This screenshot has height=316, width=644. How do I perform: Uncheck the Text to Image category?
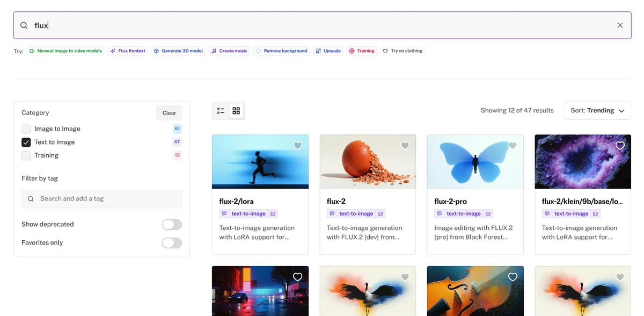click(26, 142)
